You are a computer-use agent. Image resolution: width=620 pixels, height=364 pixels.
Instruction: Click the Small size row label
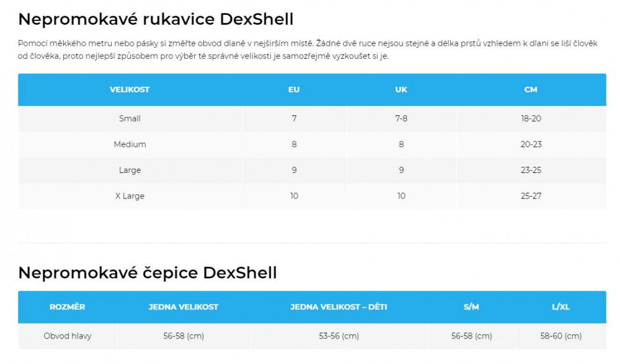[x=130, y=118]
